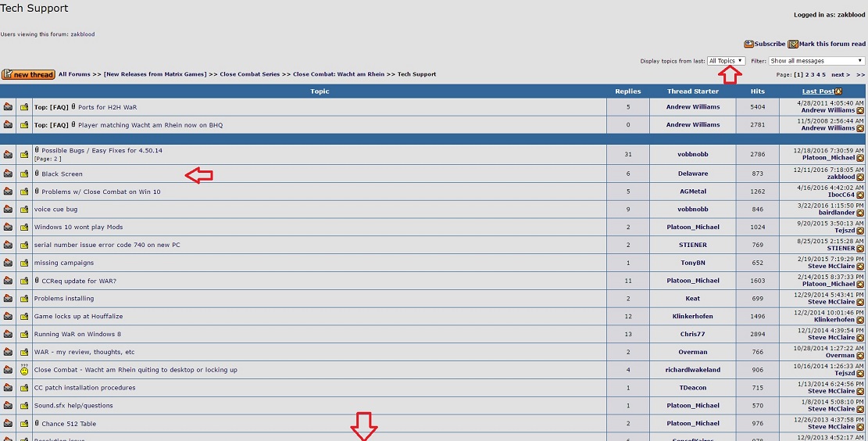Open serial number issue error code 740 thread

(107, 245)
